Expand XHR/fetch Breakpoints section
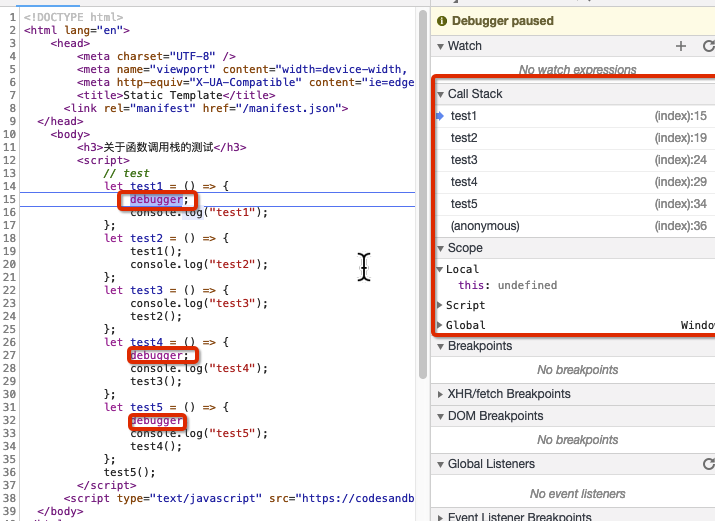The width and height of the screenshot is (715, 521). [x=440, y=394]
